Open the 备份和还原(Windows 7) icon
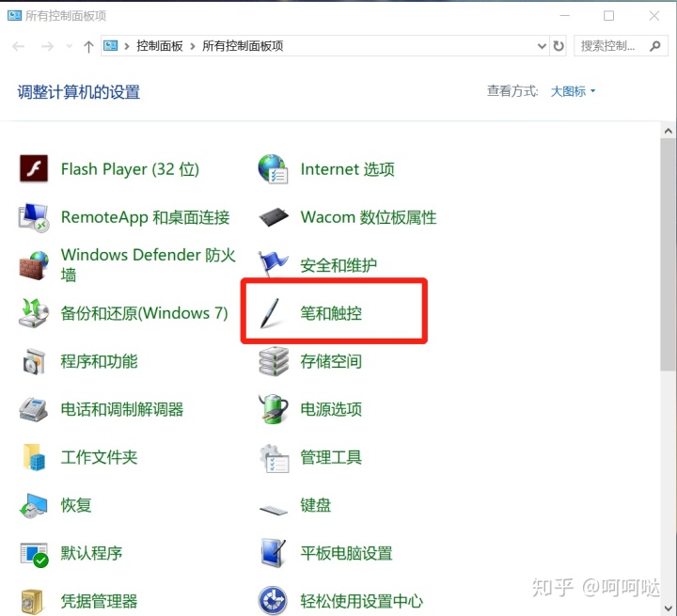 coord(34,313)
